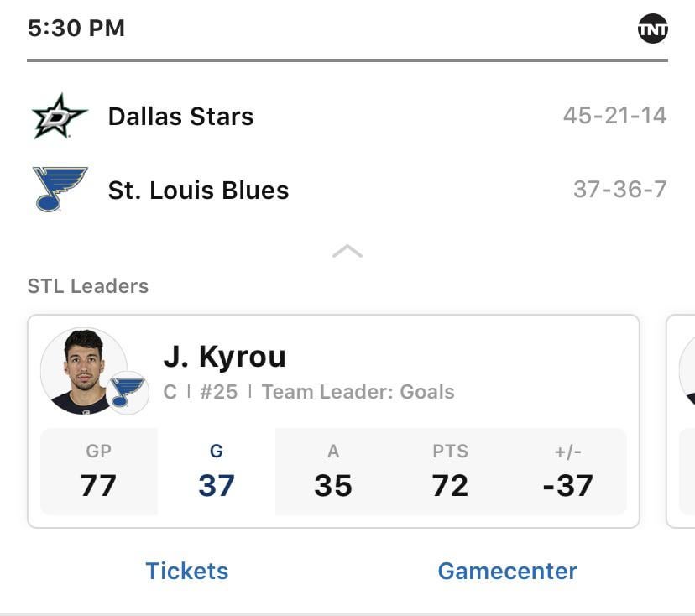Open the Tickets link
This screenshot has width=695, height=616.
186,571
